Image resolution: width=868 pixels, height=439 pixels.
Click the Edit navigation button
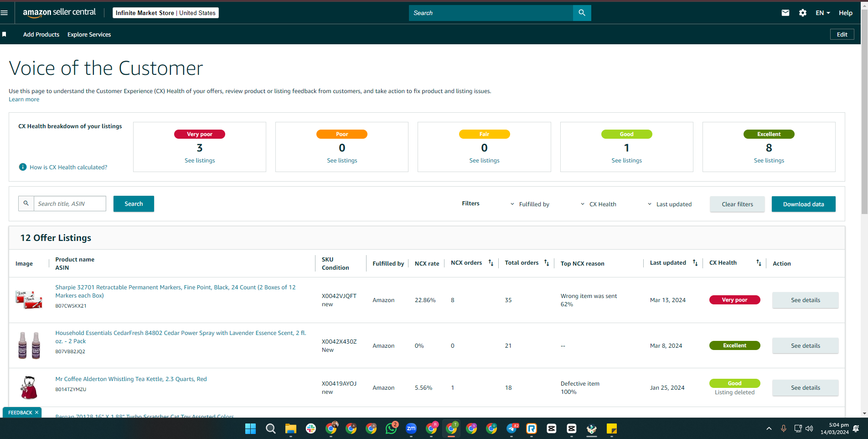[x=842, y=34]
